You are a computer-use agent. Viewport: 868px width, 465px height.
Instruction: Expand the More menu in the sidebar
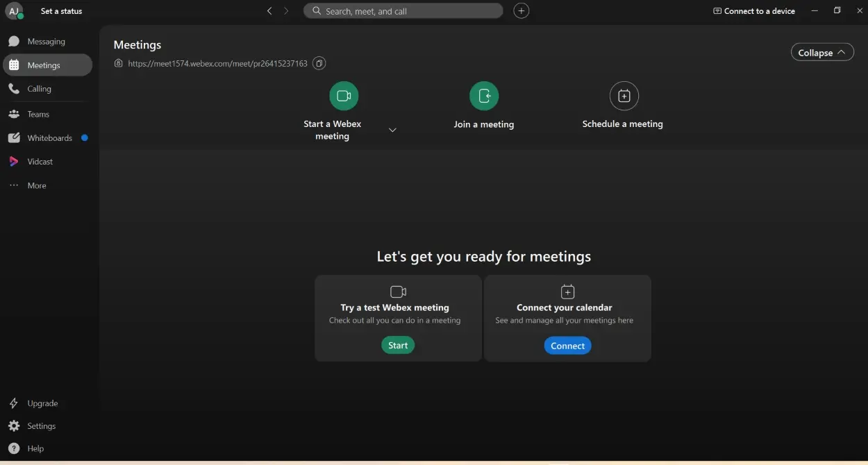click(47, 186)
